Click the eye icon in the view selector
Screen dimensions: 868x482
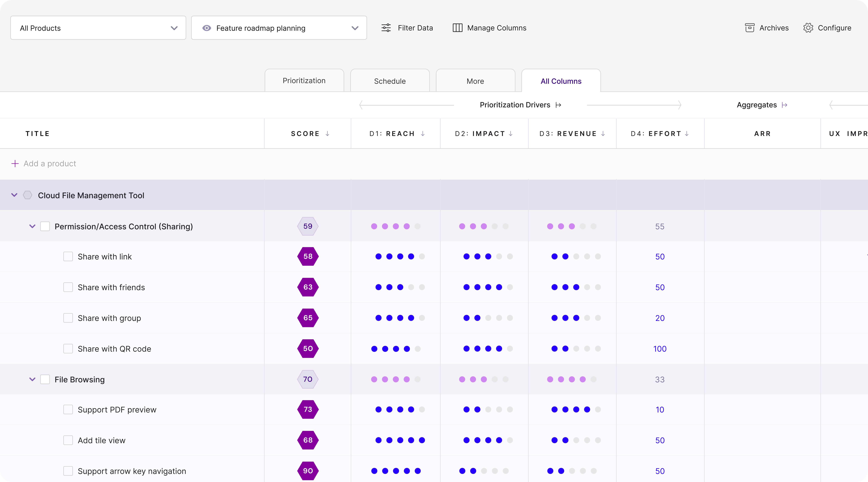[x=207, y=28]
